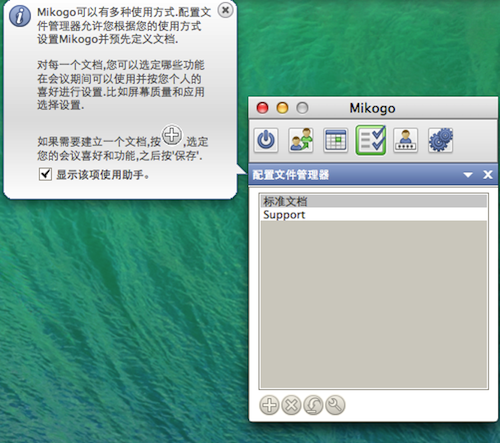The height and width of the screenshot is (443, 500).
Task: Select the Support profile entry
Action: pos(374,214)
